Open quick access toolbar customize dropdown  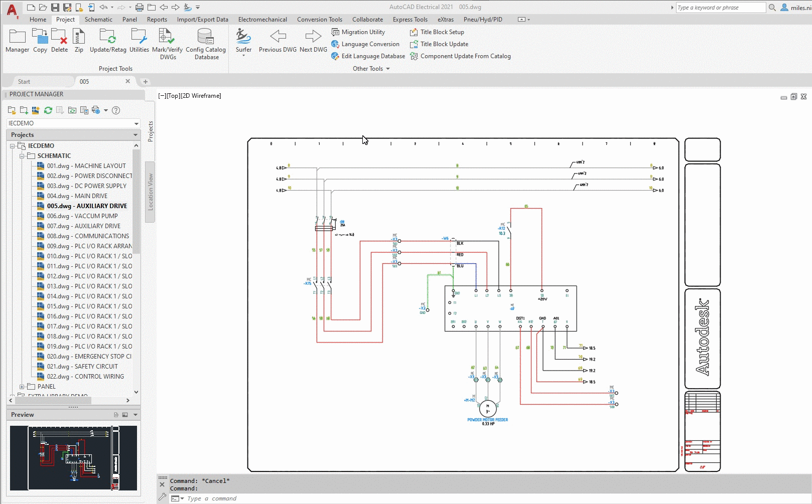pos(198,7)
